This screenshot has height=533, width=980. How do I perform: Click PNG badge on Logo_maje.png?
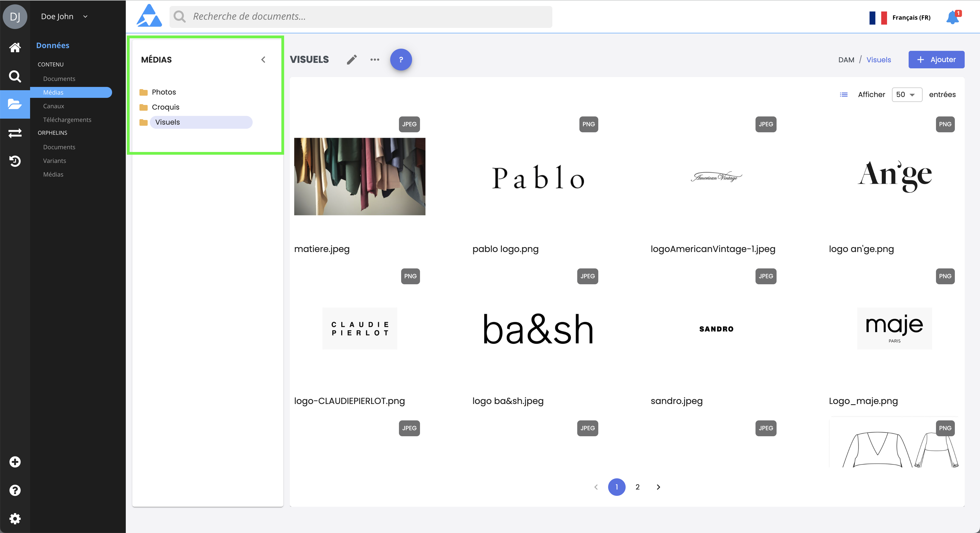[x=945, y=276]
